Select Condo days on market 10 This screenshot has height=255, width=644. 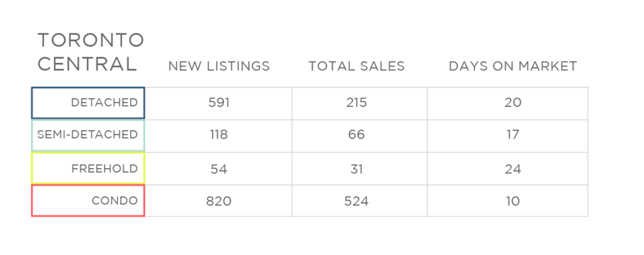click(x=513, y=201)
